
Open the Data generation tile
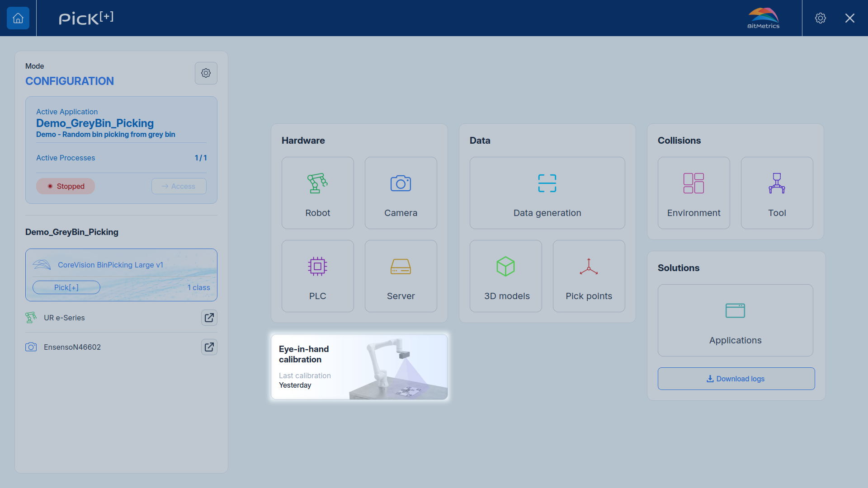(547, 193)
